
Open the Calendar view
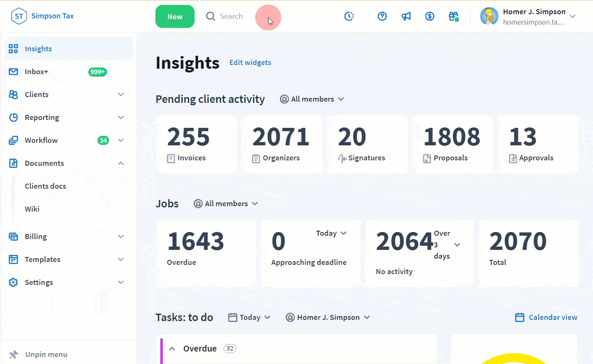coord(546,317)
